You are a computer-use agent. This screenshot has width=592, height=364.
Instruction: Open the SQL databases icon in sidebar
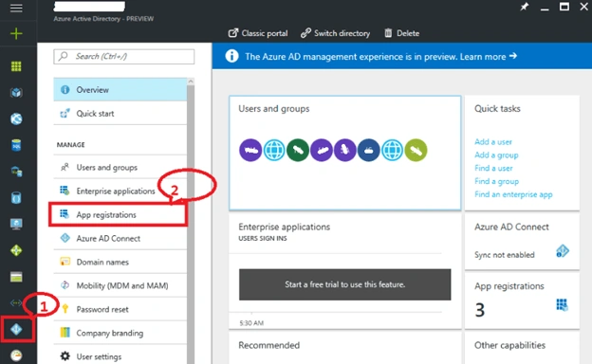[x=16, y=145]
